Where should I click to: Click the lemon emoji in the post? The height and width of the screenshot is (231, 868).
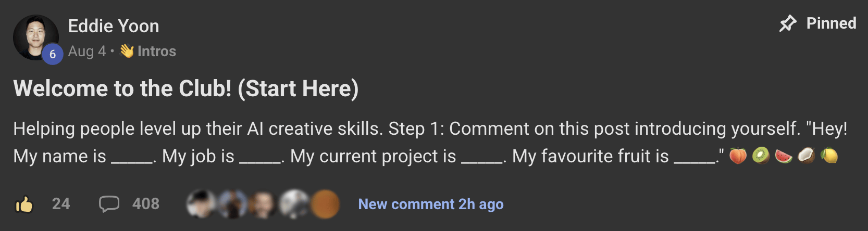click(829, 156)
